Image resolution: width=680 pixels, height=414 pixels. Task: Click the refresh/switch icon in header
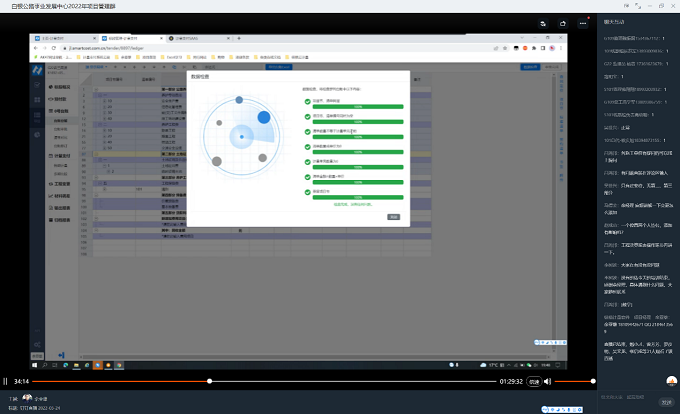(542, 22)
